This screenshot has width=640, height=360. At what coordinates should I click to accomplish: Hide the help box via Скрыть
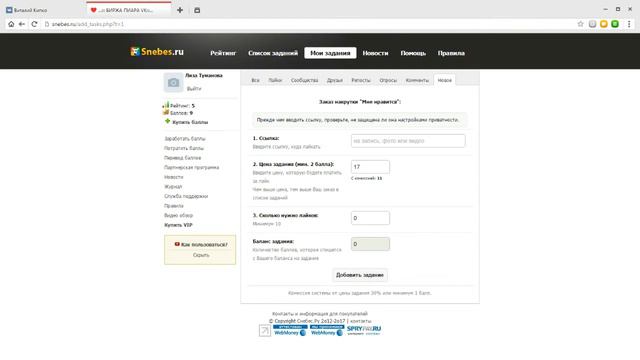pyautogui.click(x=201, y=255)
